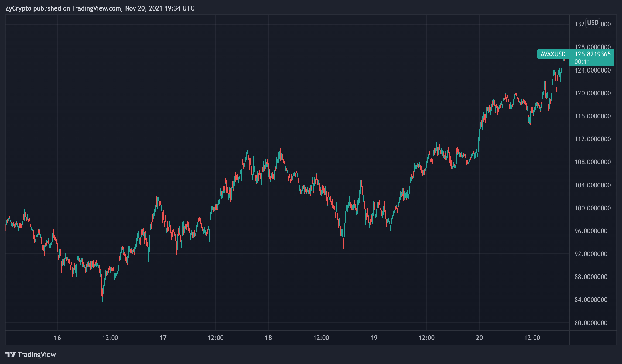Screen dimensions: 622x364
Task: Click the 12:00 label after date 20
Action: tap(532, 338)
